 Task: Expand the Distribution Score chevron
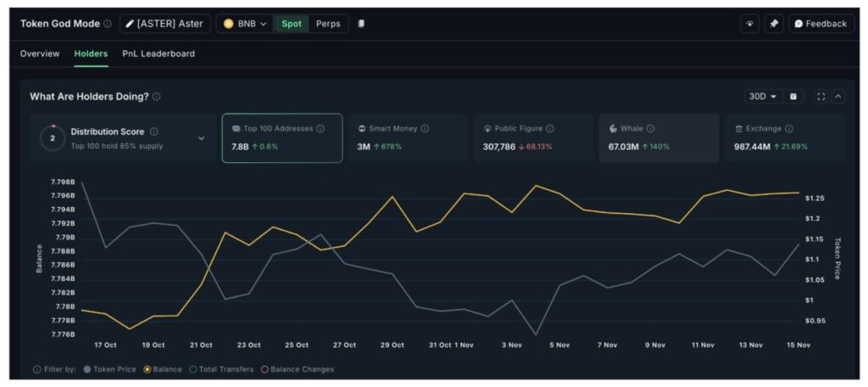point(201,138)
